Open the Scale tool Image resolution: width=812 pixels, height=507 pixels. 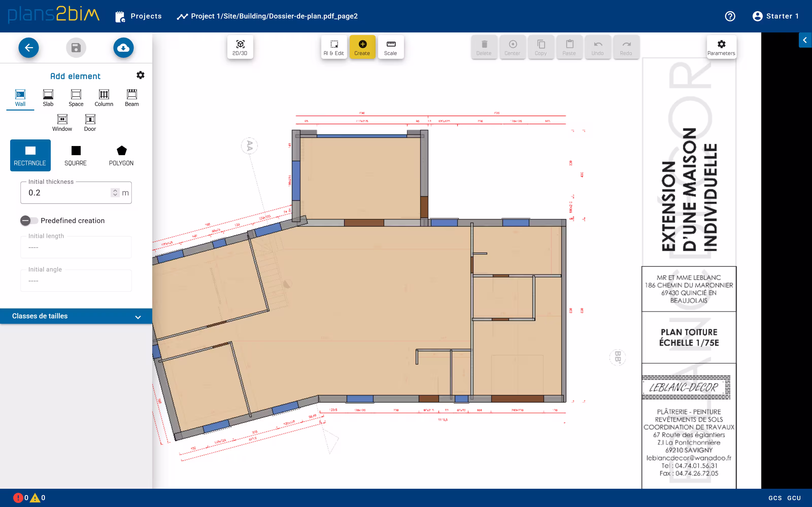[391, 47]
